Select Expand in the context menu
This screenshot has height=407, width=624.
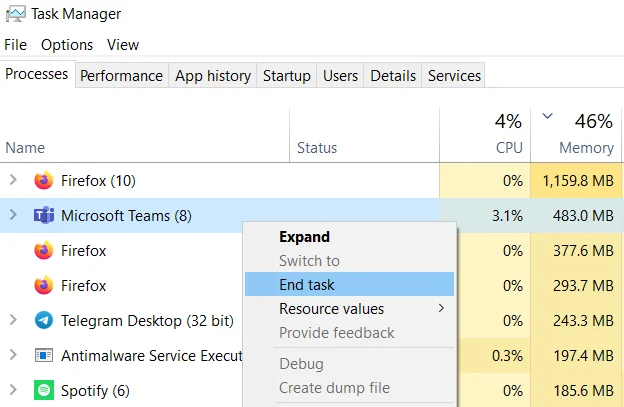click(304, 237)
